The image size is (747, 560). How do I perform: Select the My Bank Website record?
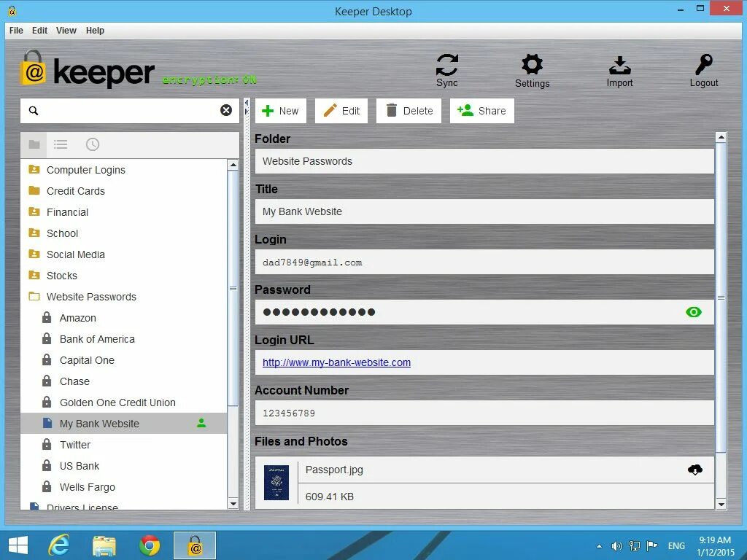tap(124, 424)
